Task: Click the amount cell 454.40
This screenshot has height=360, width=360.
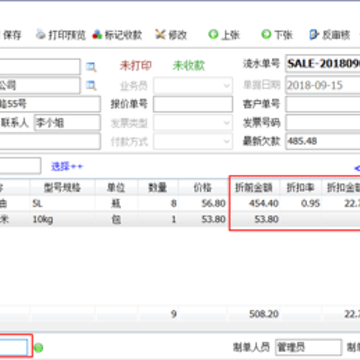Action: pyautogui.click(x=254, y=203)
